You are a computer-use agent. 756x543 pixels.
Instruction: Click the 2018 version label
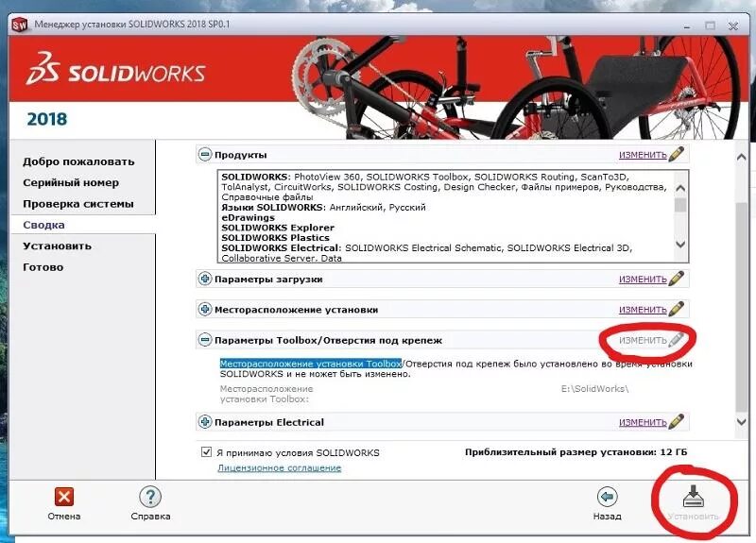coord(46,119)
